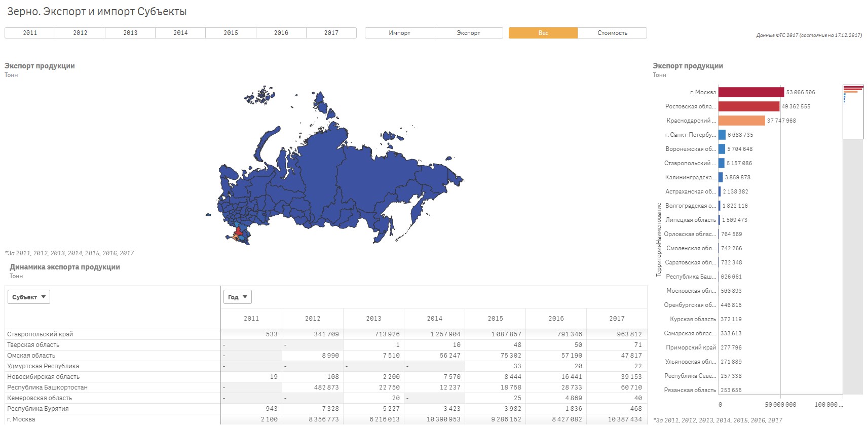The height and width of the screenshot is (428, 868).
Task: Click Московская область chart label
Action: [x=691, y=291]
